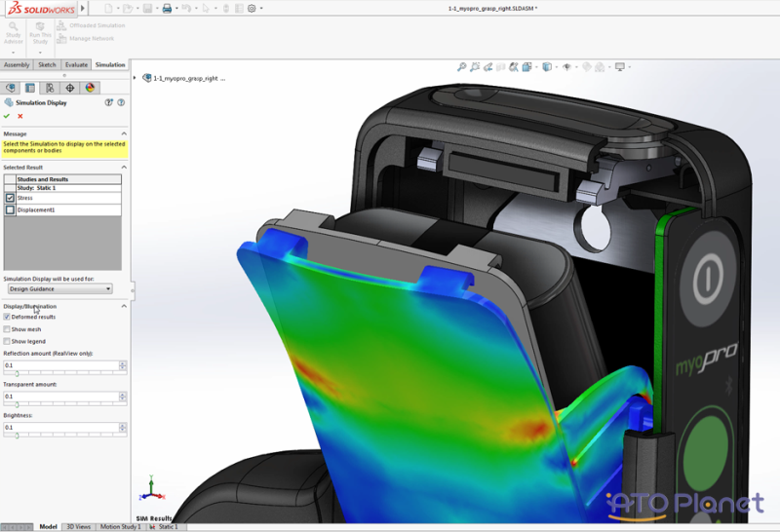Image resolution: width=780 pixels, height=532 pixels.
Task: Click the Open file icon
Action: 128,9
